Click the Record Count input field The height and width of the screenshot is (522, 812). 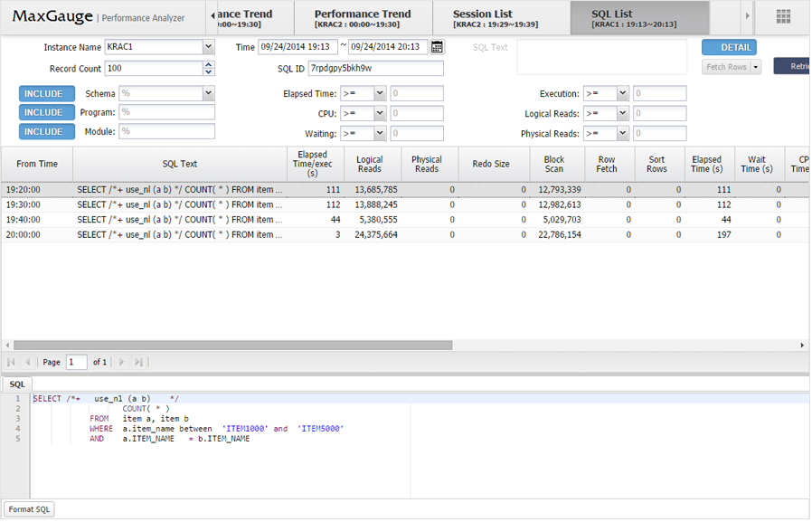pyautogui.click(x=155, y=69)
